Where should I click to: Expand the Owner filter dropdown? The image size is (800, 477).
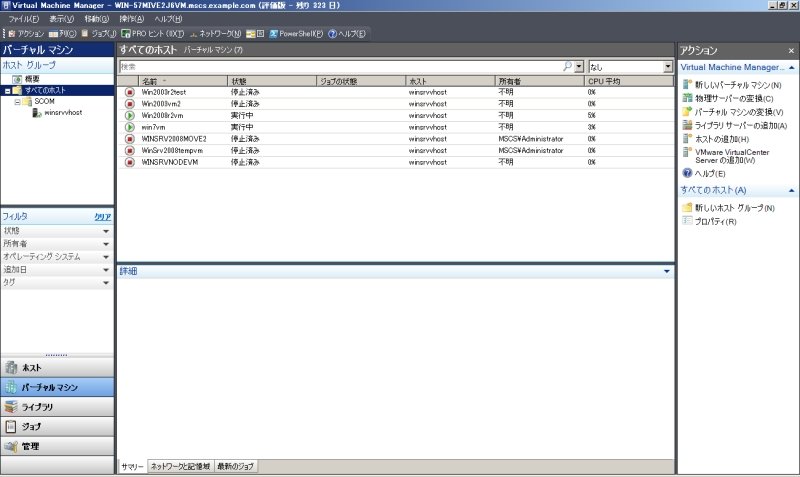click(x=106, y=244)
